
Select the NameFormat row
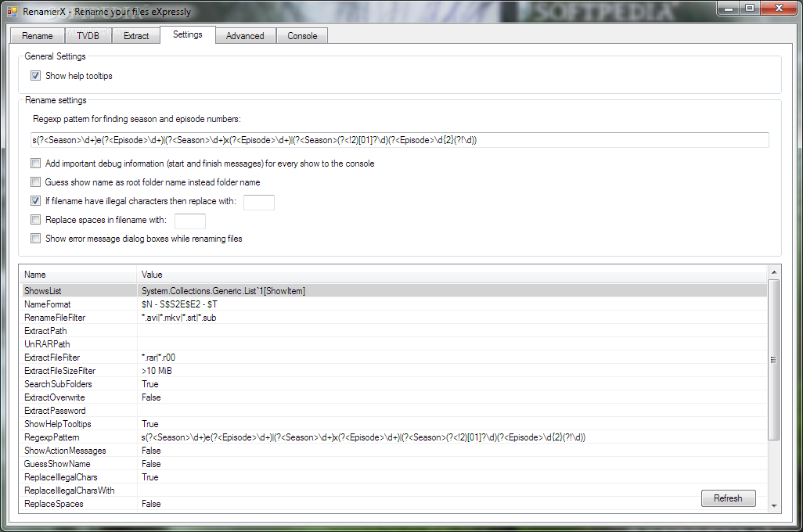click(394, 304)
